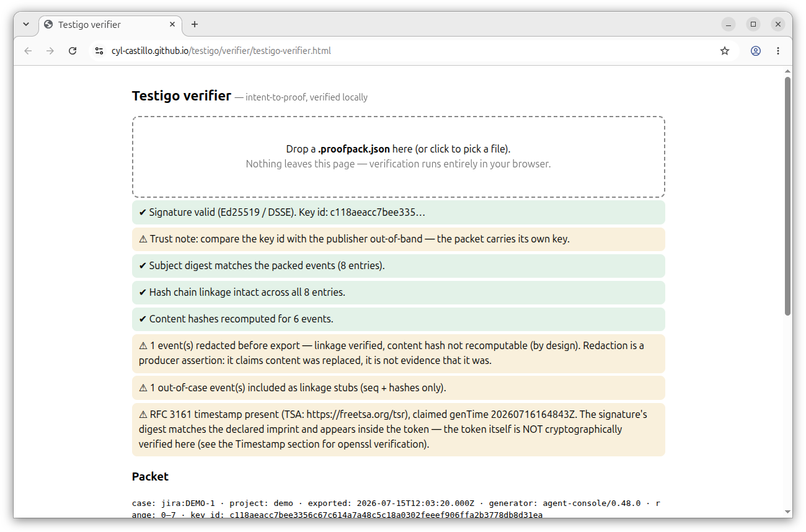This screenshot has height=532, width=806.
Task: Maximize the browser window
Action: point(753,24)
